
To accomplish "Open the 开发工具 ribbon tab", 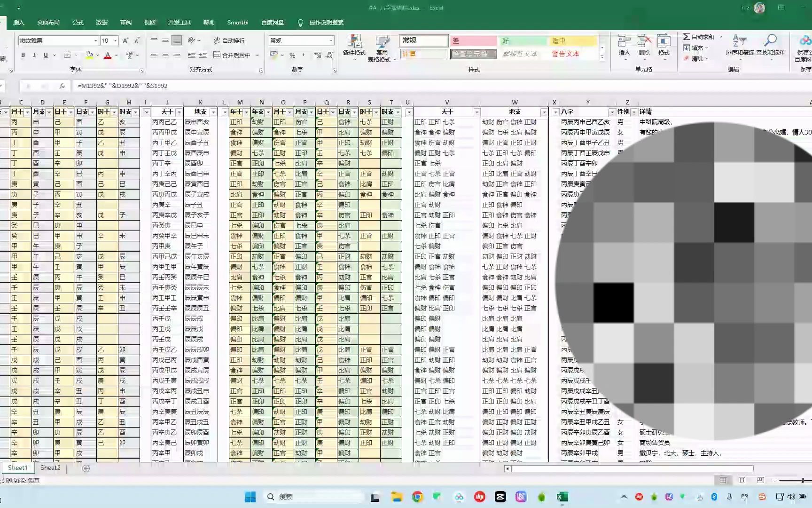I will pos(180,22).
